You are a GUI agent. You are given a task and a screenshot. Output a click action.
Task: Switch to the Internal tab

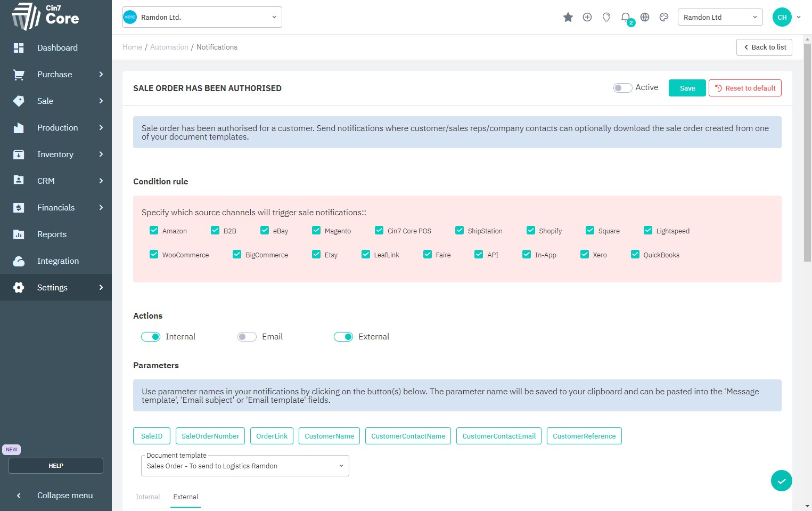click(147, 497)
